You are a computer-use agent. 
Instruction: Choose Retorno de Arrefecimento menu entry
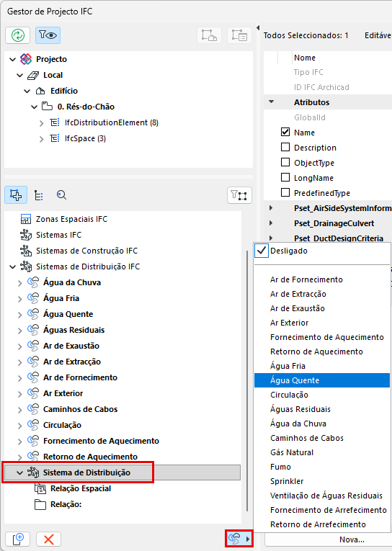click(x=322, y=524)
